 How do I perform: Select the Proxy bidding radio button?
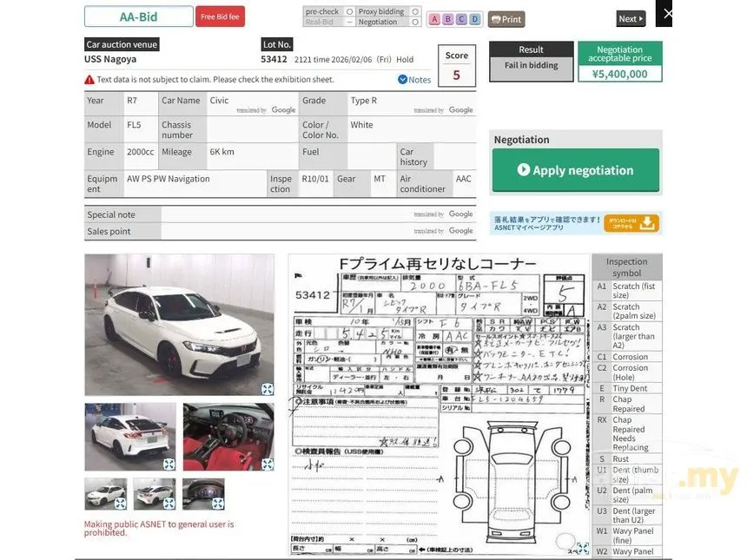[415, 11]
